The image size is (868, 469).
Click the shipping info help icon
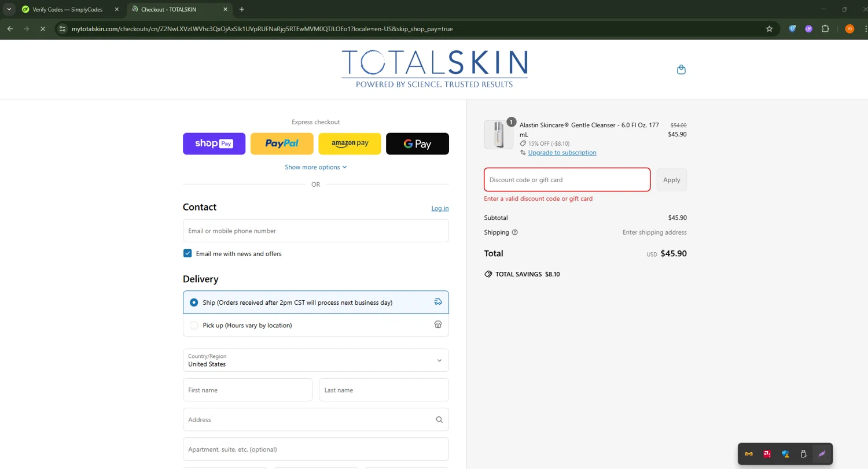(x=515, y=232)
